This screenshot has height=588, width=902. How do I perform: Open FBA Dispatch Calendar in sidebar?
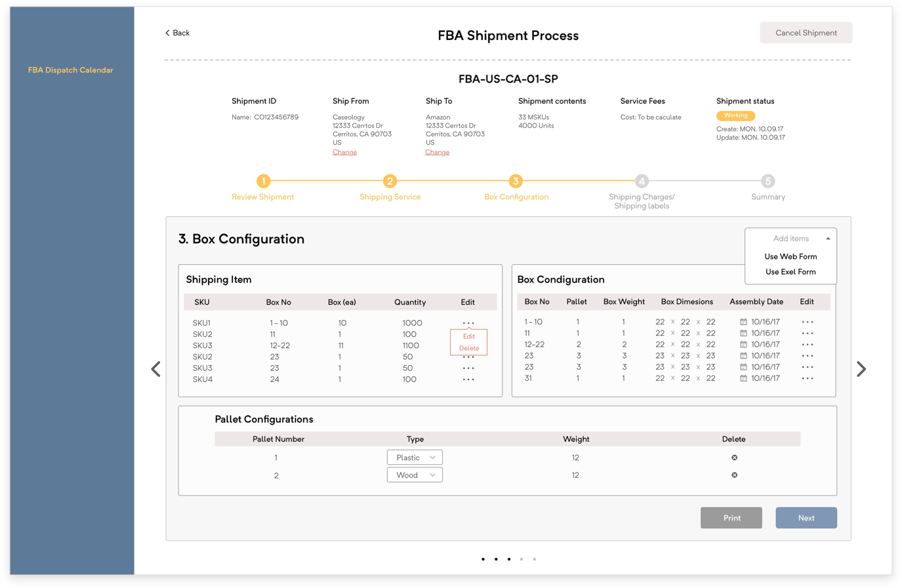pos(70,70)
